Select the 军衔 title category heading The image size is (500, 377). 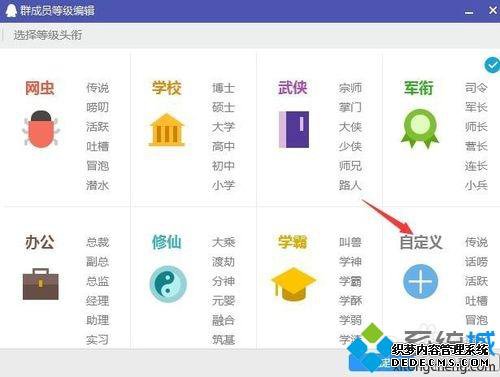(x=419, y=88)
